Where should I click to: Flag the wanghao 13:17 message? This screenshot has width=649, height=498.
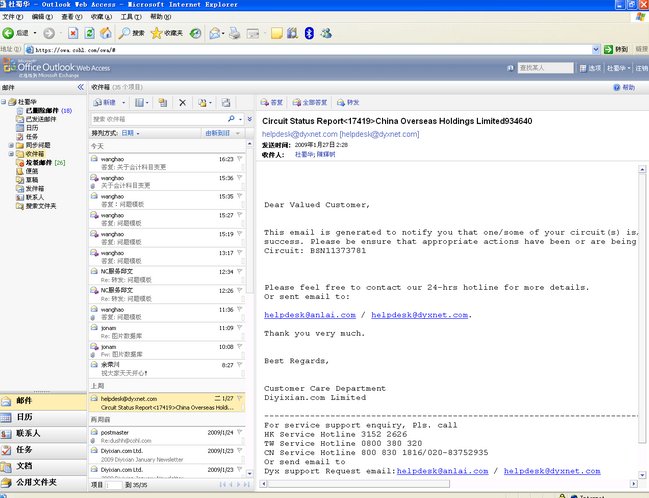(240, 253)
